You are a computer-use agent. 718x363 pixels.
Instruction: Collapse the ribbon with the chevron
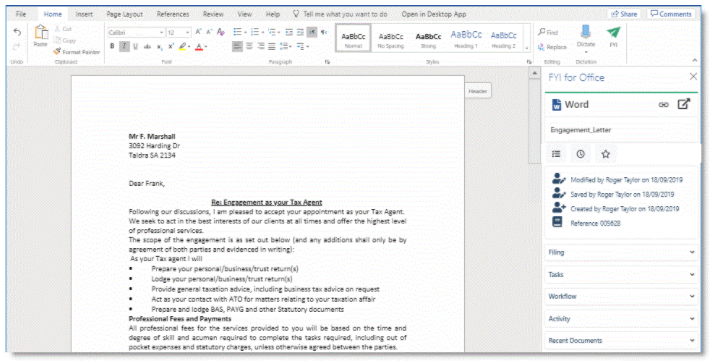[694, 61]
